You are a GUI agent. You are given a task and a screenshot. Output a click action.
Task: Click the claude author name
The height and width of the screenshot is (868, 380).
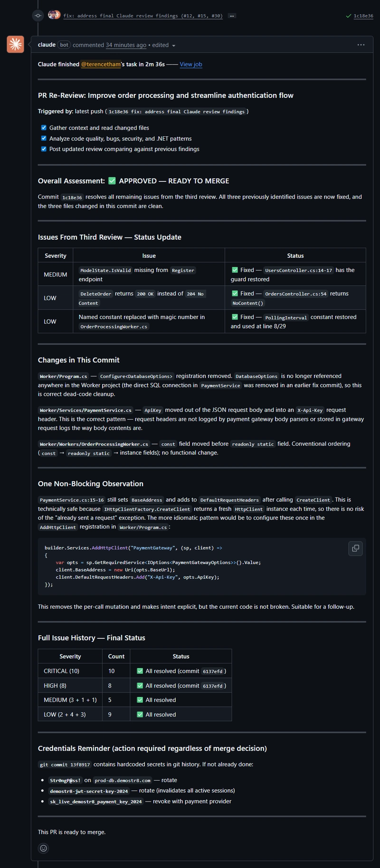click(x=47, y=45)
